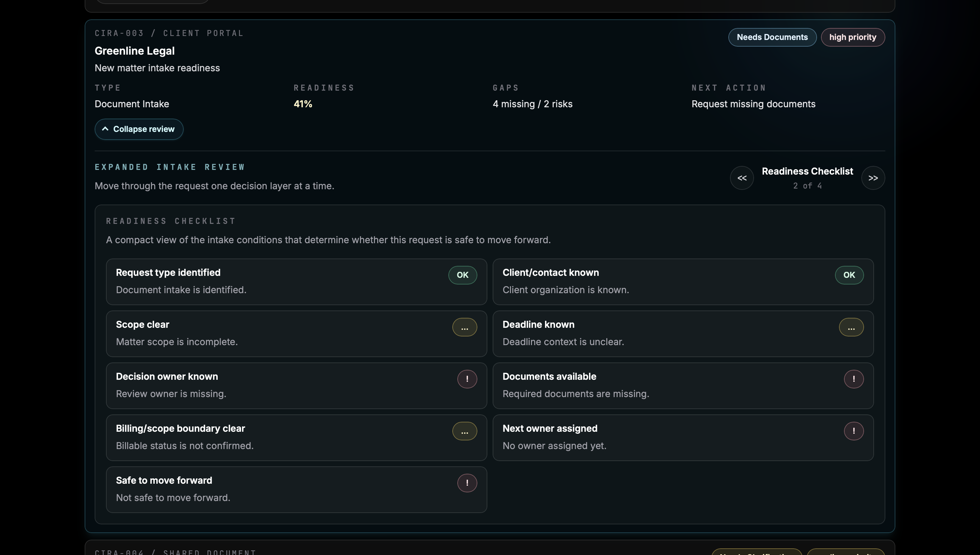Click pending badge on Scope clear
The width and height of the screenshot is (980, 555).
464,327
